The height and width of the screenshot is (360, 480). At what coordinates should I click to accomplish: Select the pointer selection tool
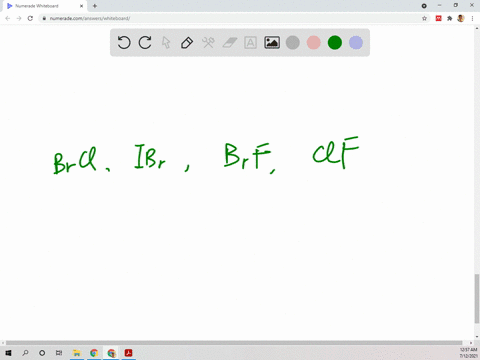[x=166, y=43]
